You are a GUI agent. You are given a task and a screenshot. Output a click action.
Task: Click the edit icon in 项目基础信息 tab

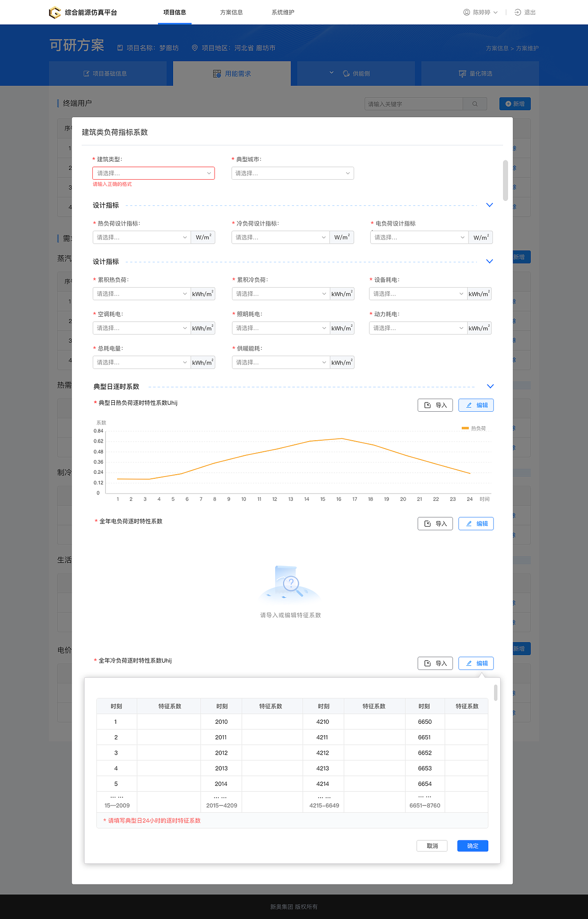click(86, 74)
